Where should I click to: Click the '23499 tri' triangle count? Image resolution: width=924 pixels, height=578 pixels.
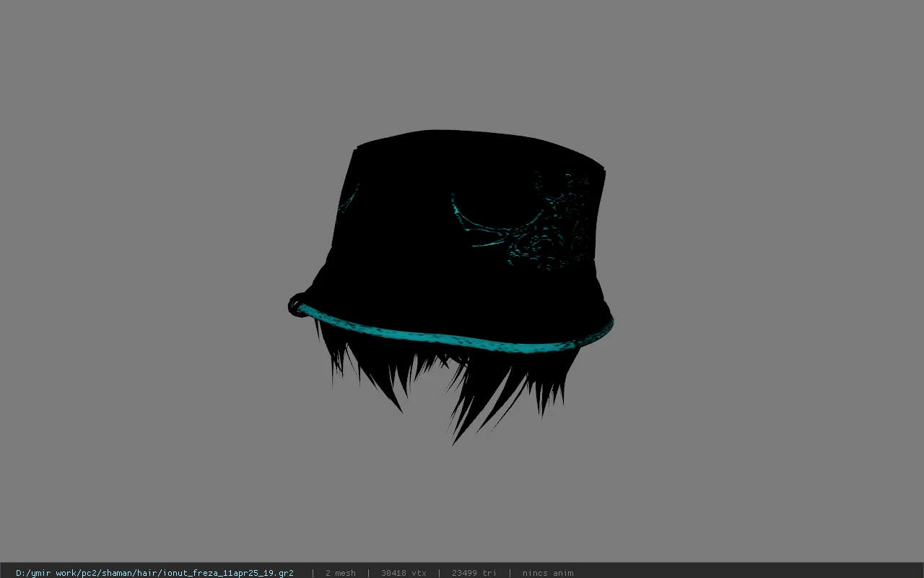point(474,573)
